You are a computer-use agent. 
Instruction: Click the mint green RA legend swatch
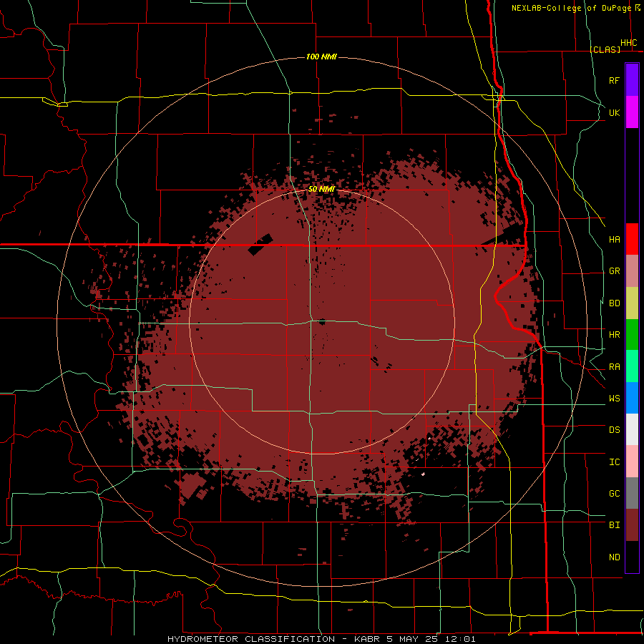[x=632, y=366]
